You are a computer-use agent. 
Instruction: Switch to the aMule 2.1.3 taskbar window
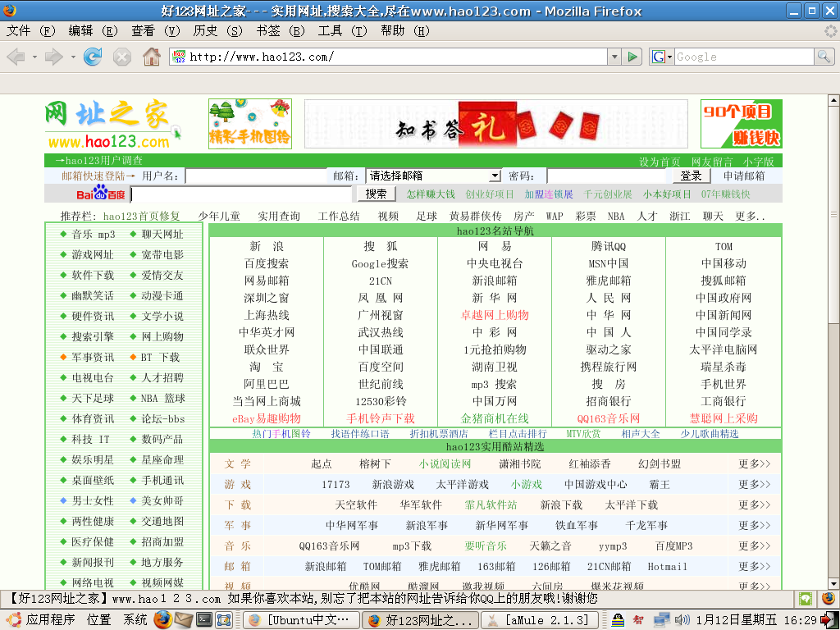pyautogui.click(x=538, y=620)
